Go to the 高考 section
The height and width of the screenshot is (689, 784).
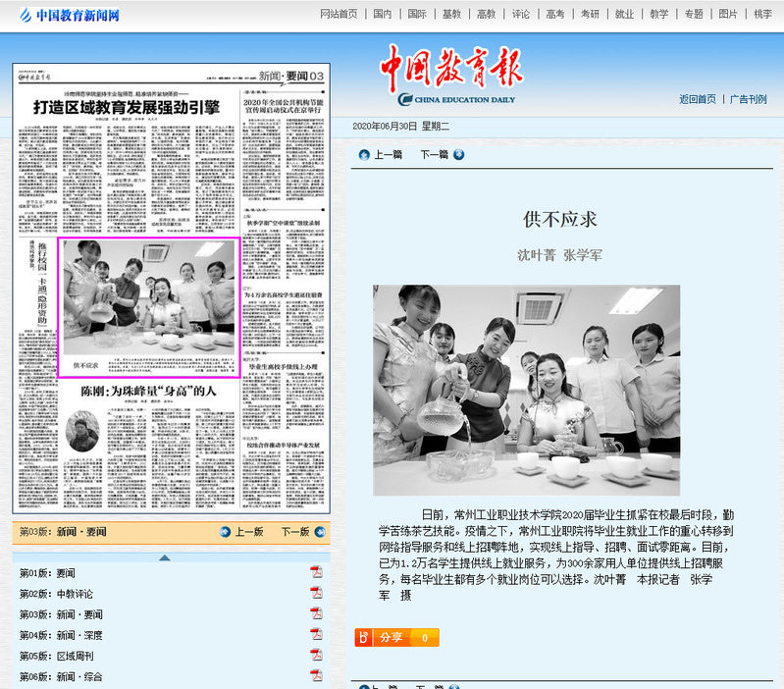click(x=555, y=14)
